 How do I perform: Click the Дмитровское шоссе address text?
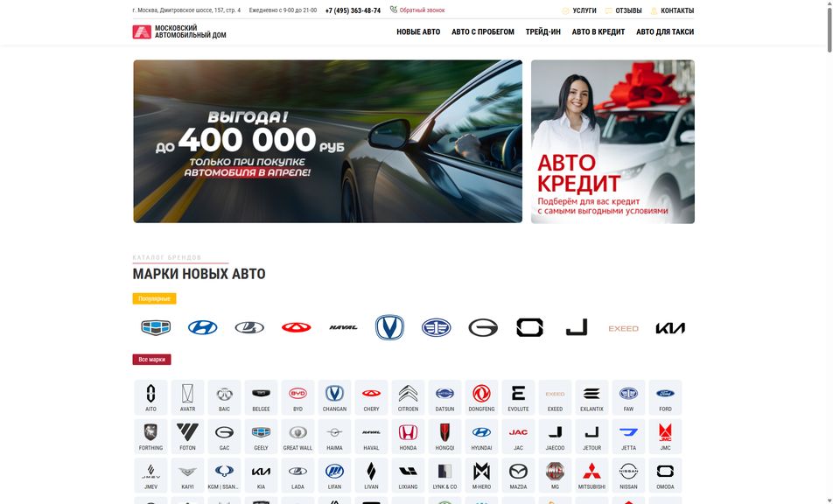click(186, 10)
